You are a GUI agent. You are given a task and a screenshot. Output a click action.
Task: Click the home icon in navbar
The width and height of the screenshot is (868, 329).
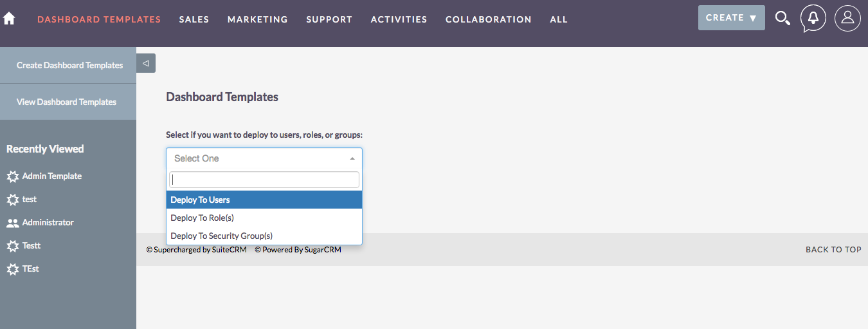click(x=9, y=19)
